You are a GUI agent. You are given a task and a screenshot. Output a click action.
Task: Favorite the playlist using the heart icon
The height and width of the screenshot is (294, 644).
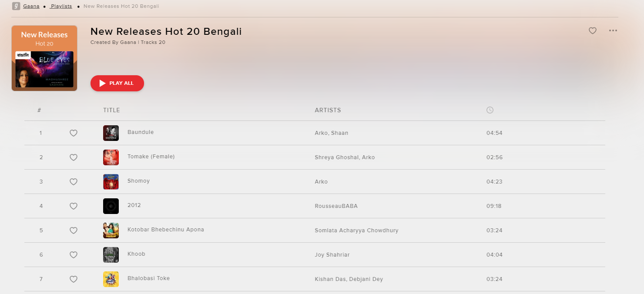(x=593, y=30)
